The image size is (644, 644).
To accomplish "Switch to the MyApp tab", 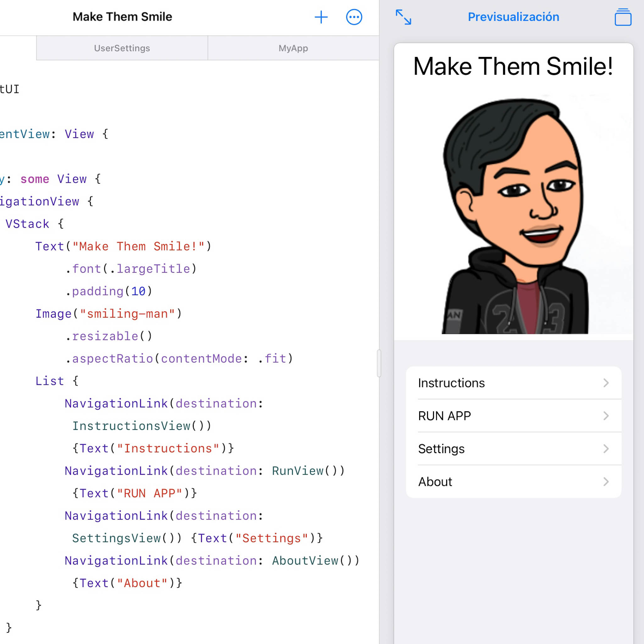I will (293, 48).
